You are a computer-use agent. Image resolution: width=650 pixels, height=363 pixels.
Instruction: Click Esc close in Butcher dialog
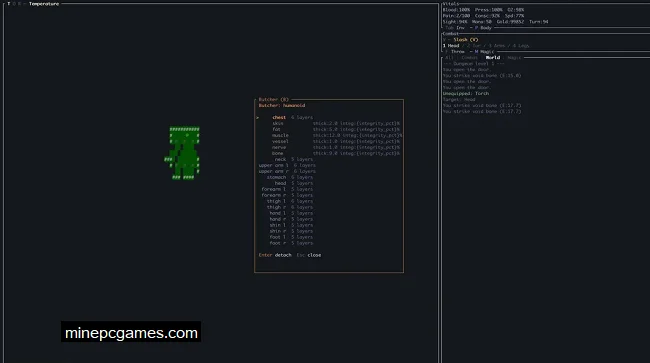[309, 255]
